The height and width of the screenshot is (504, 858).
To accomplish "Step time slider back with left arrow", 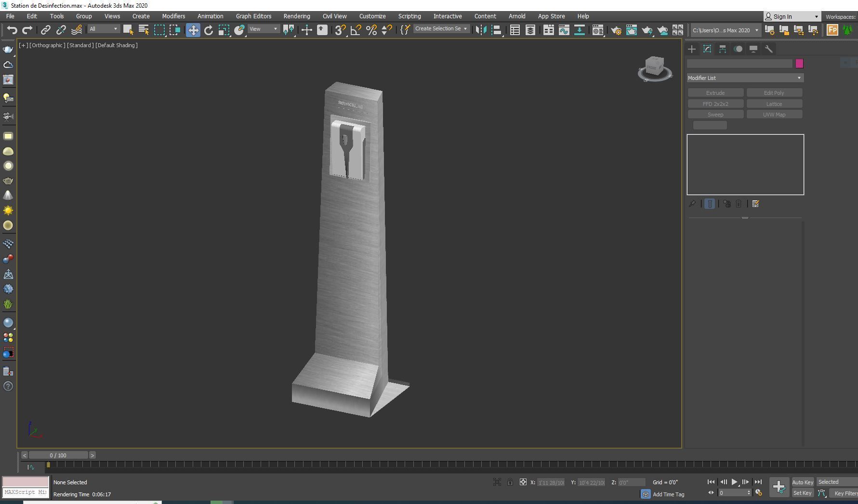I will 24,455.
